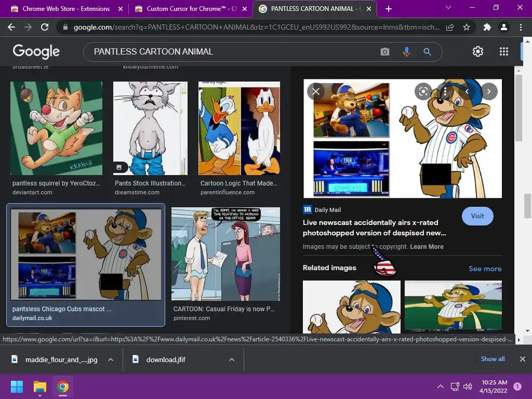
Task: Open the pantless squirrel deviantart thumbnail
Action: tap(56, 128)
